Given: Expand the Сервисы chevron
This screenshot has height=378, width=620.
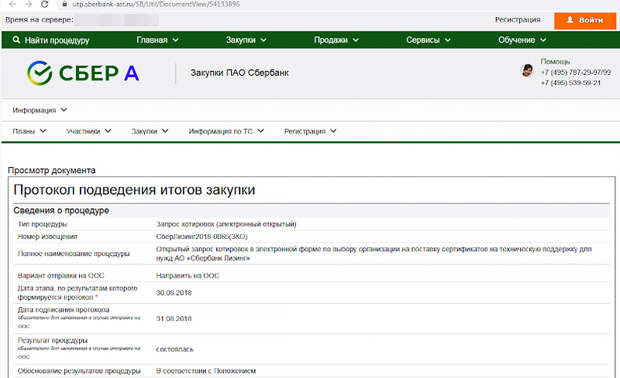Looking at the screenshot, I should (x=448, y=40).
